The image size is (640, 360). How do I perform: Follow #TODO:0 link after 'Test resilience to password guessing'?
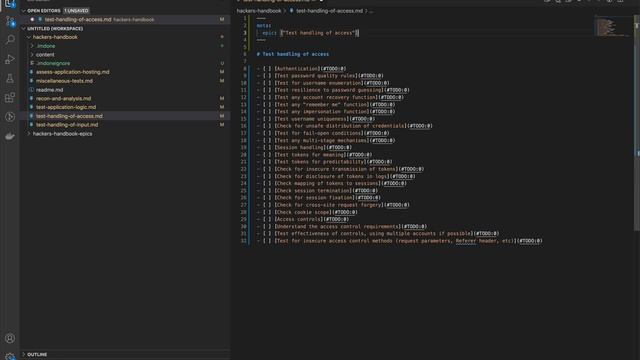click(x=397, y=90)
